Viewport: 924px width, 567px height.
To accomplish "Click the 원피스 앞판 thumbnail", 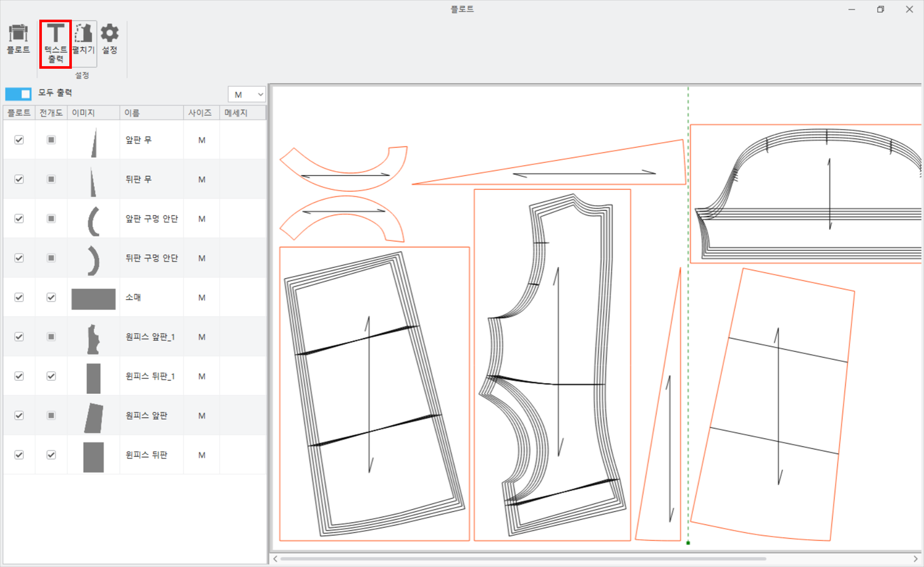I will pyautogui.click(x=94, y=418).
